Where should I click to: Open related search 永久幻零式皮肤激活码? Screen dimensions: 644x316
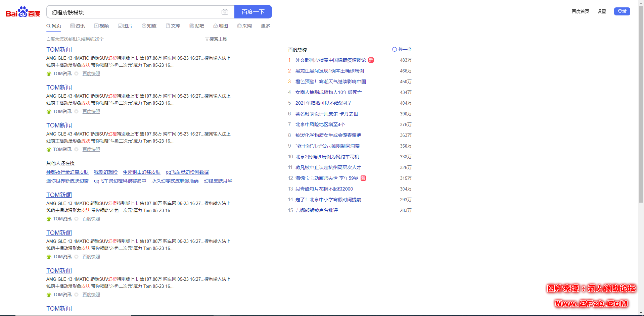click(175, 181)
